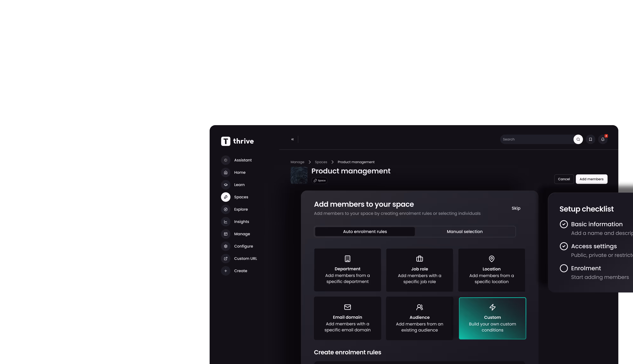
Task: Switch to Manual selection tab
Action: click(465, 232)
